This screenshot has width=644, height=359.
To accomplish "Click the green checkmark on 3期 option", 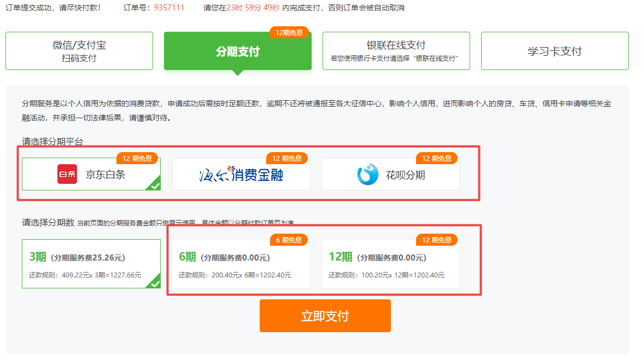I will pyautogui.click(x=155, y=283).
